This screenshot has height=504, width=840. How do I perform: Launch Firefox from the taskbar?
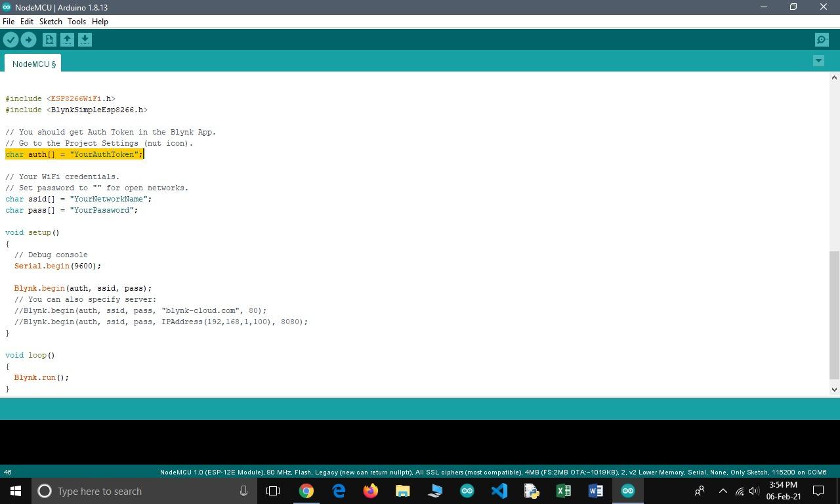click(371, 491)
